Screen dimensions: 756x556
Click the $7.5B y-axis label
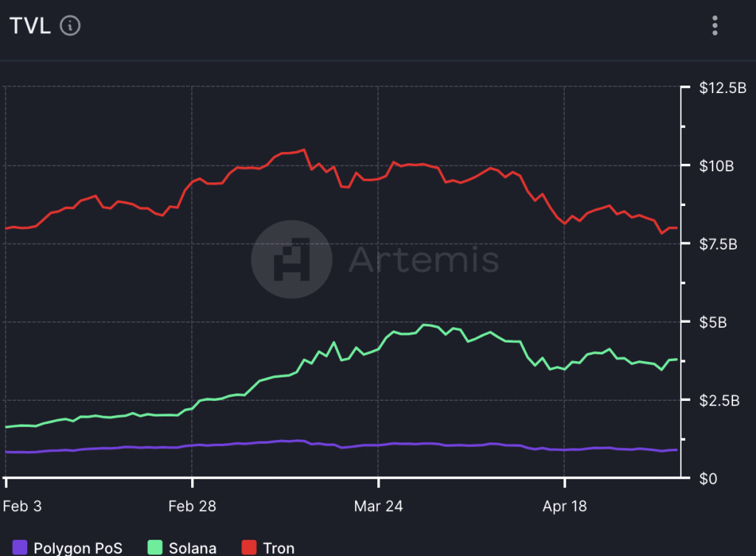pyautogui.click(x=718, y=244)
